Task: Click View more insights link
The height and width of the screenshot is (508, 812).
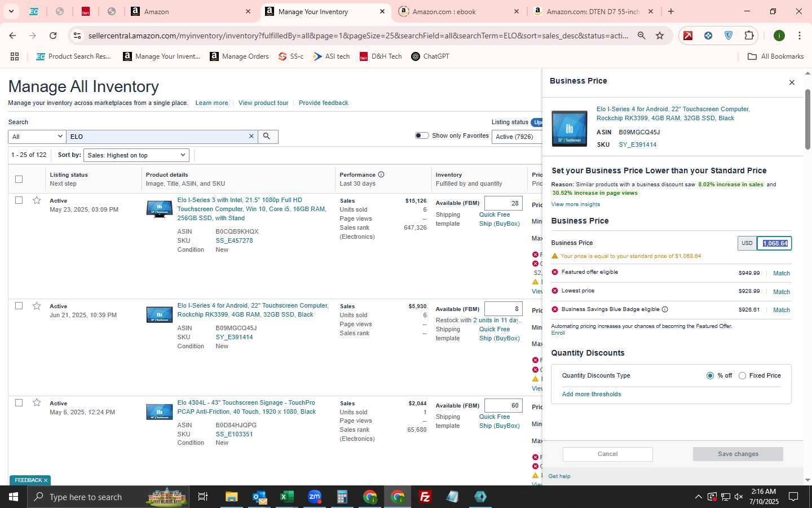Action: [576, 204]
